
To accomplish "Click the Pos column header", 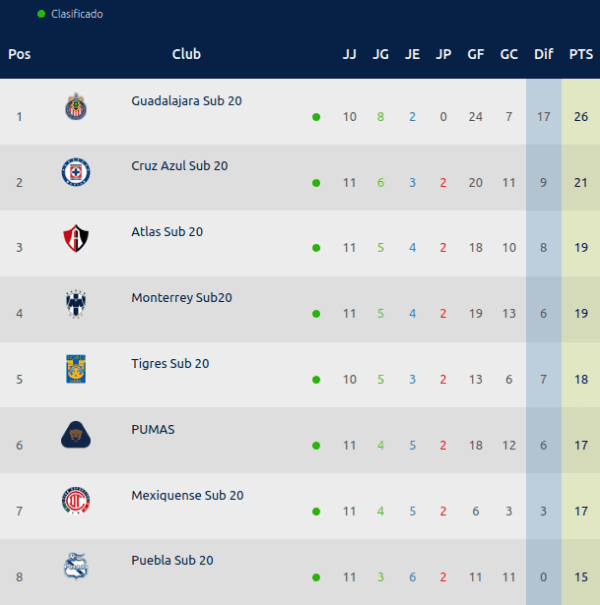I will [x=19, y=54].
